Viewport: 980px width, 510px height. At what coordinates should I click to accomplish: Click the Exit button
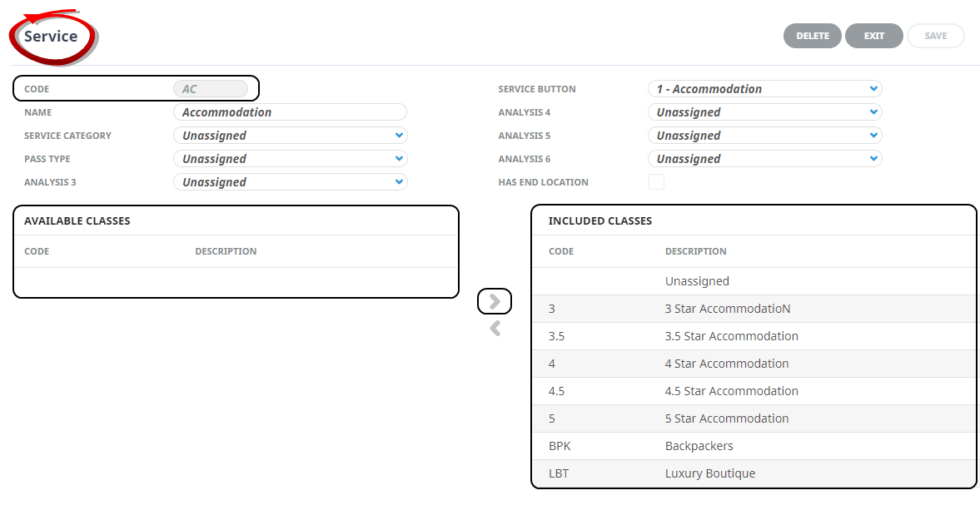(x=873, y=36)
